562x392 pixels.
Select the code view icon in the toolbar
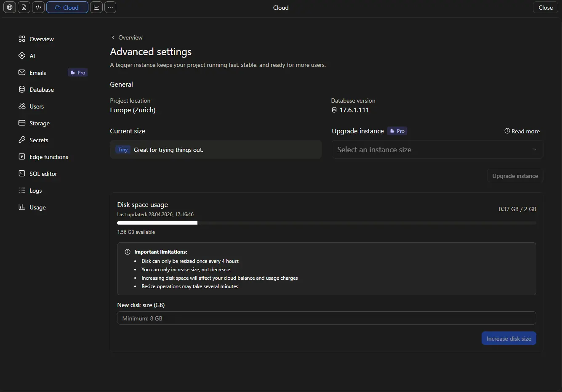tap(38, 7)
